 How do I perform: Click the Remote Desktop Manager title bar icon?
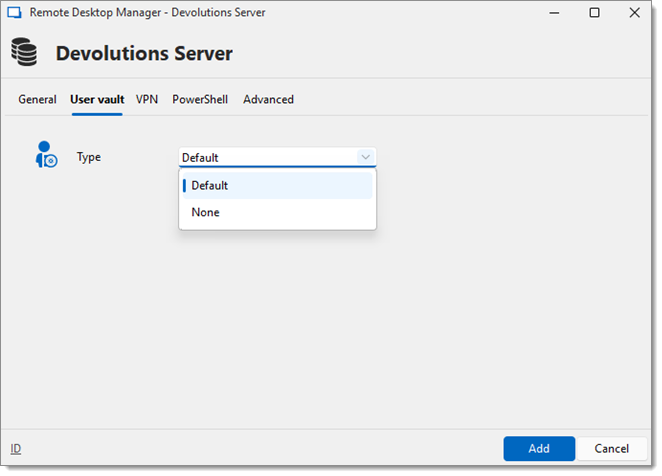[14, 13]
